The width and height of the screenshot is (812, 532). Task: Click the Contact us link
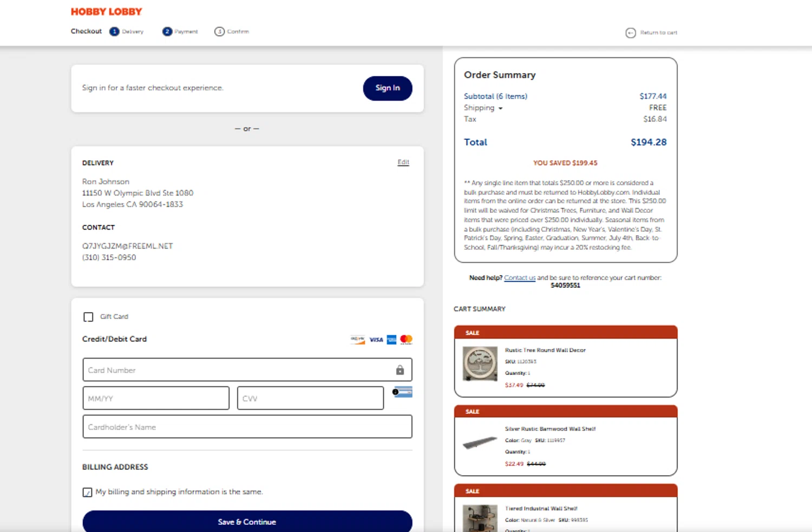coord(520,277)
